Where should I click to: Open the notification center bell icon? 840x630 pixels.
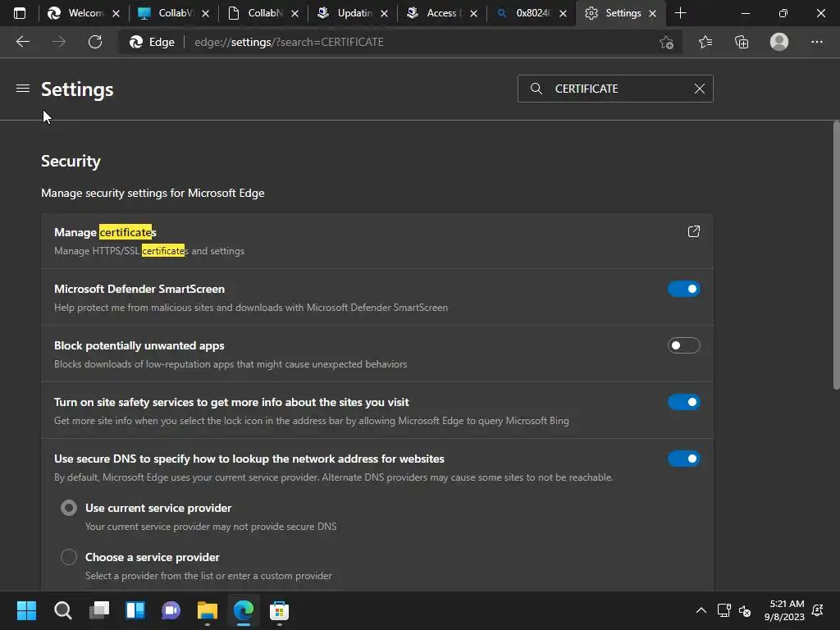coord(818,610)
